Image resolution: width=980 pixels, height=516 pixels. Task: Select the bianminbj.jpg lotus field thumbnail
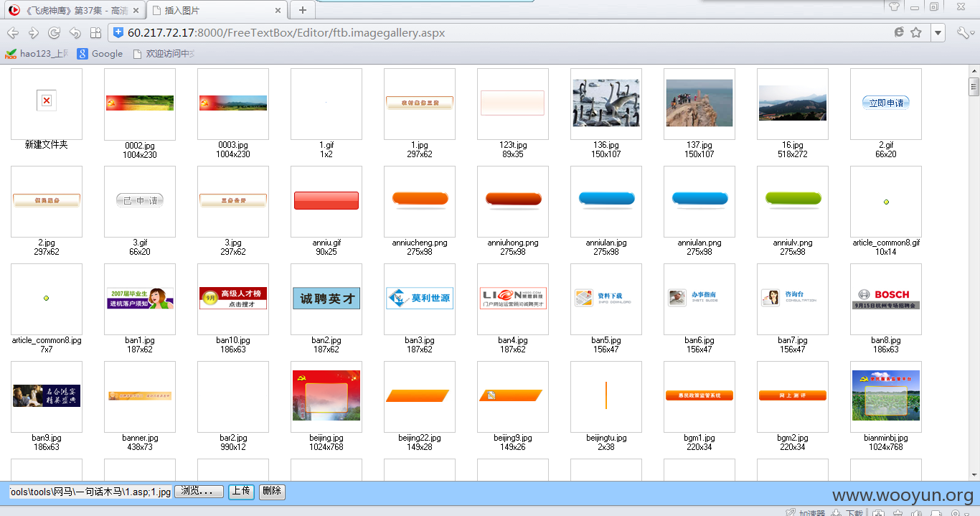(x=886, y=395)
